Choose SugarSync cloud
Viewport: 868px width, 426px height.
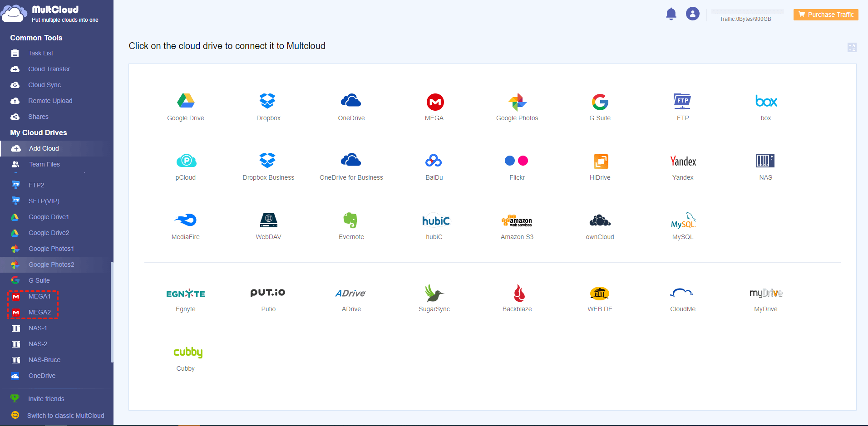[434, 299]
